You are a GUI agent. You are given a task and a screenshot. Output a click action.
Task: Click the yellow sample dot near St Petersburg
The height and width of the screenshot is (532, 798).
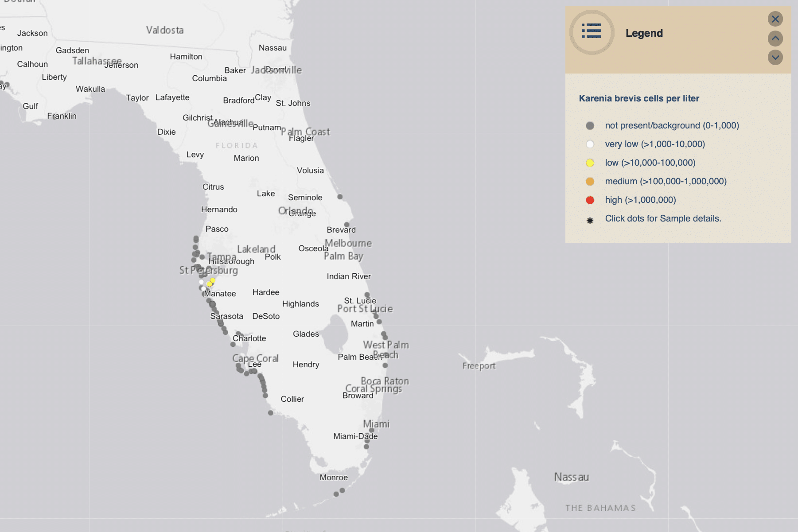(x=213, y=281)
